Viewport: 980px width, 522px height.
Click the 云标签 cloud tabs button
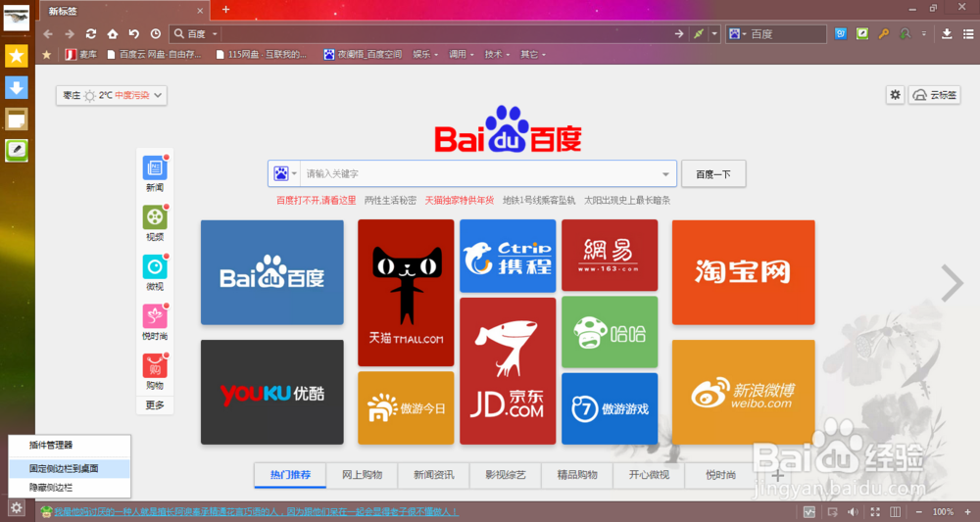pyautogui.click(x=934, y=95)
